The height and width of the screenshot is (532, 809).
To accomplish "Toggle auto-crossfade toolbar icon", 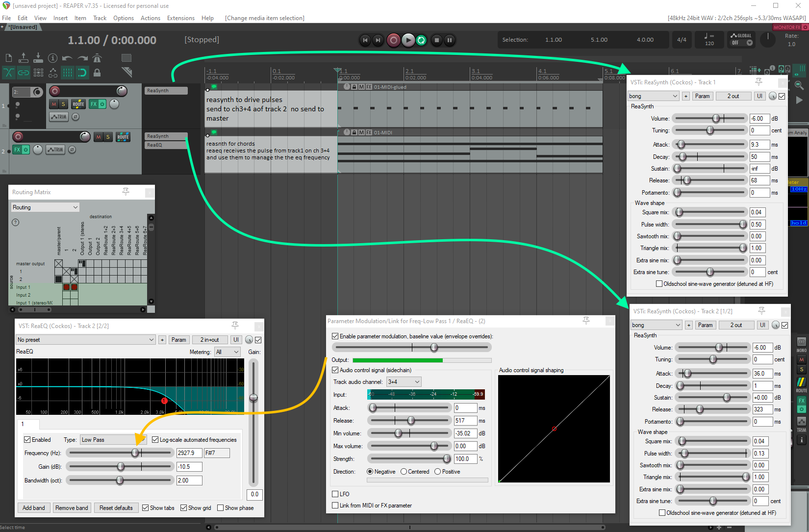I will (9, 73).
